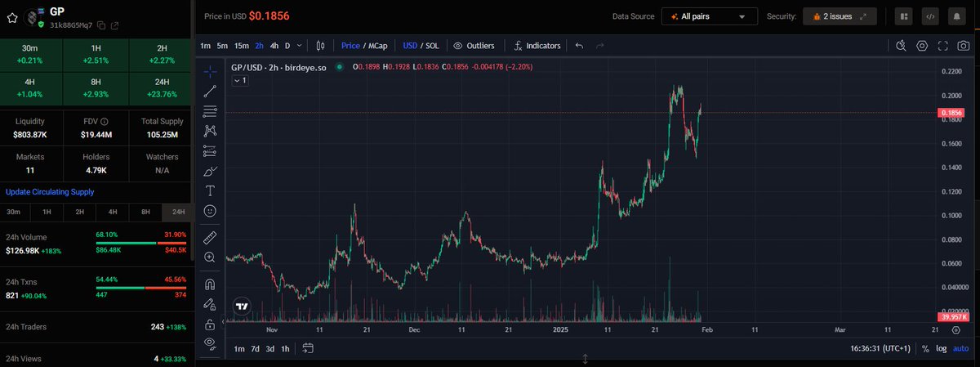Switch chart denomination to SOL
The height and width of the screenshot is (367, 980).
coord(431,46)
